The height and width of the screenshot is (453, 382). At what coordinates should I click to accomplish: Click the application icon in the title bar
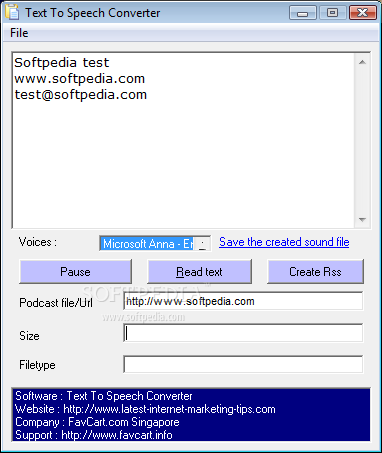[12, 12]
